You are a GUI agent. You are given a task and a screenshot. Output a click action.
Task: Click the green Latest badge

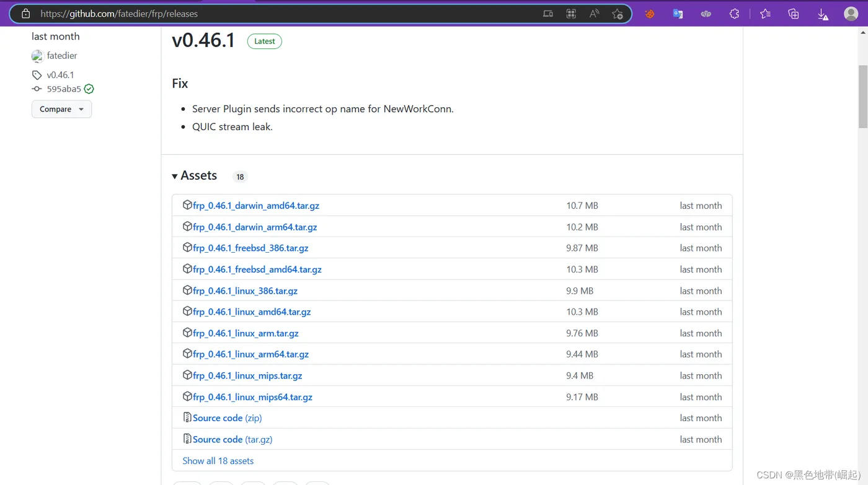(265, 42)
